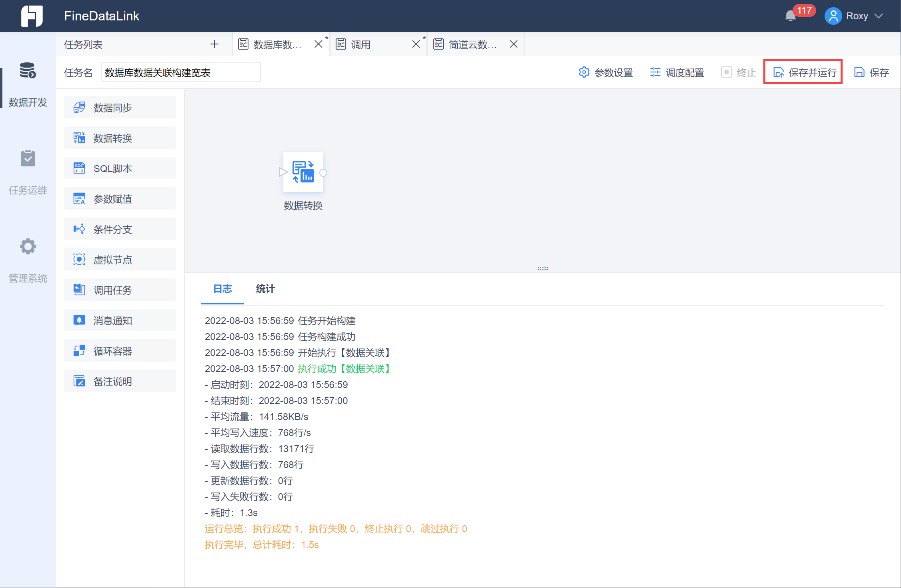Select the SQL脚本 node icon
Viewport: 901px width, 588px height.
(x=79, y=168)
